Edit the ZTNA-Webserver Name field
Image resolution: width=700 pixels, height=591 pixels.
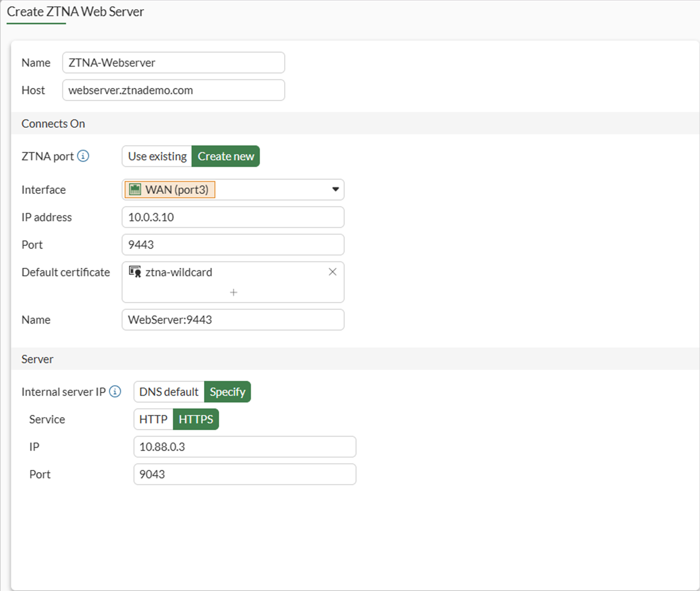click(173, 63)
